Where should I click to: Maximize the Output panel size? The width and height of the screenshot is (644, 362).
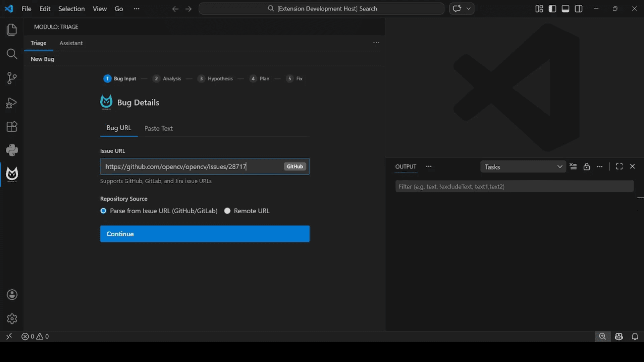point(619,167)
